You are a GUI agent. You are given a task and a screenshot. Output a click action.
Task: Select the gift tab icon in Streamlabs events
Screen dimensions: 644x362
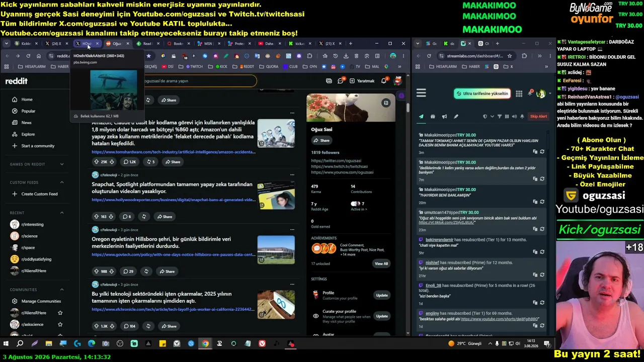pos(433,117)
